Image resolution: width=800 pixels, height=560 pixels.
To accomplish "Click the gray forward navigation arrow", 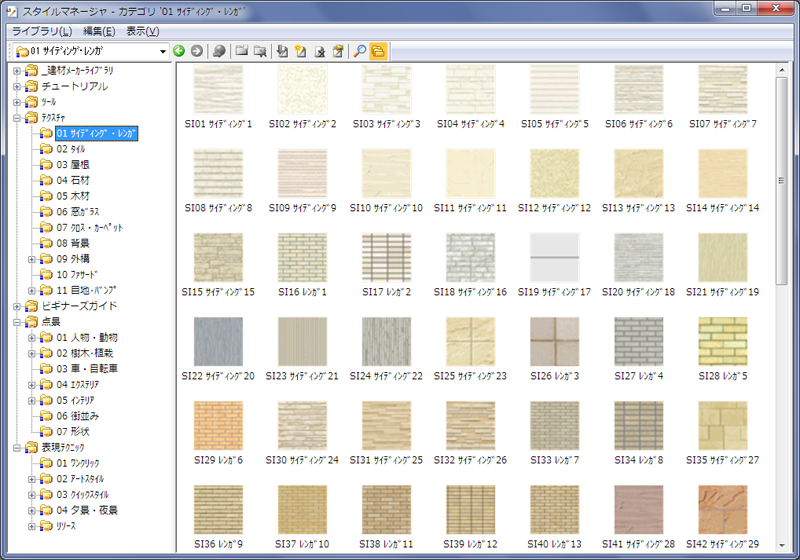I will (197, 51).
